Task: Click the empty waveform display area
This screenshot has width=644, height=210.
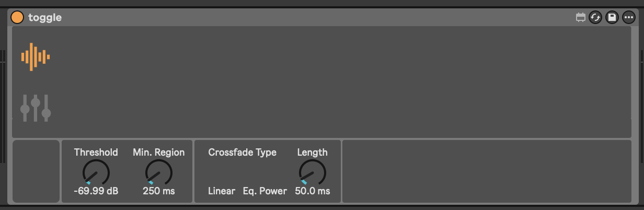Action: [x=340, y=73]
